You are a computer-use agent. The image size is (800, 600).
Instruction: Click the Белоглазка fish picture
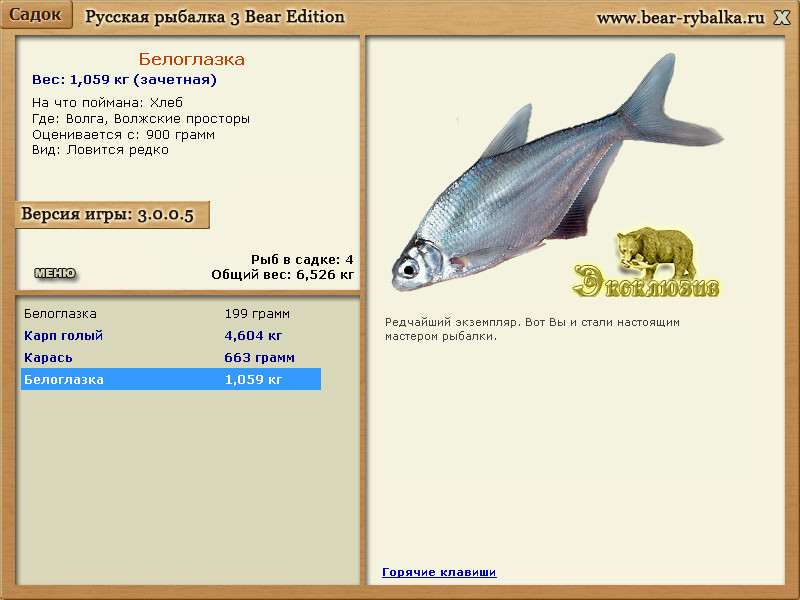point(556,173)
